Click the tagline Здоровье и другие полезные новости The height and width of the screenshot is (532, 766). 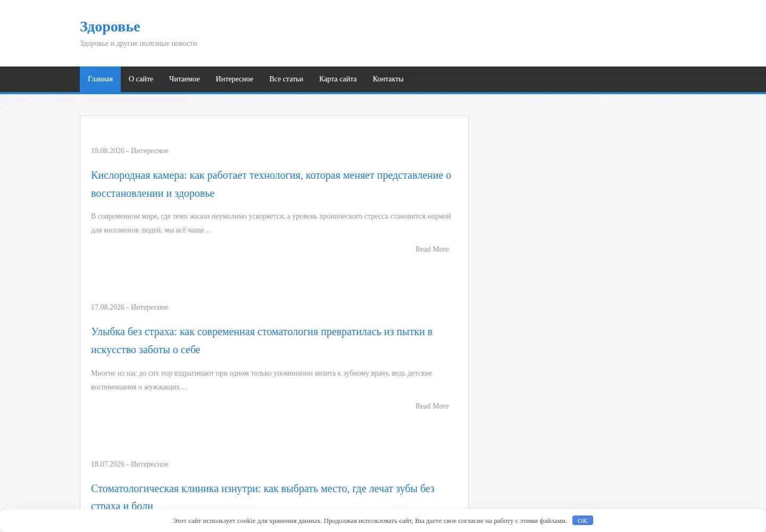tap(138, 44)
